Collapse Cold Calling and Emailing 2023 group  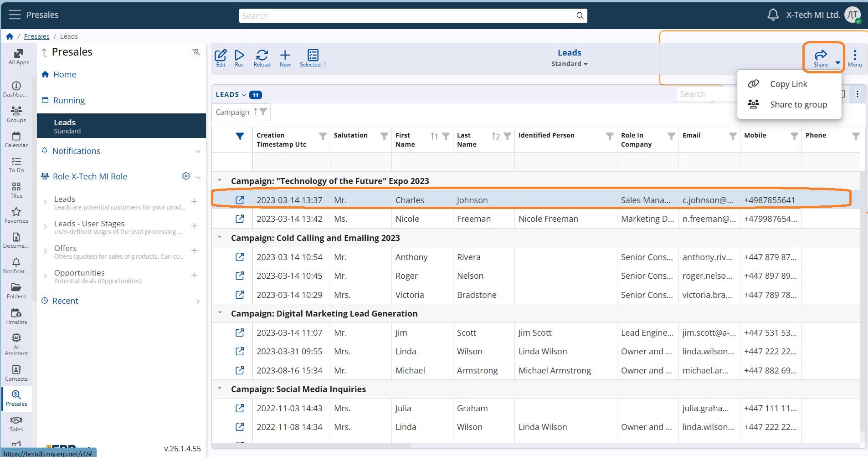(220, 237)
